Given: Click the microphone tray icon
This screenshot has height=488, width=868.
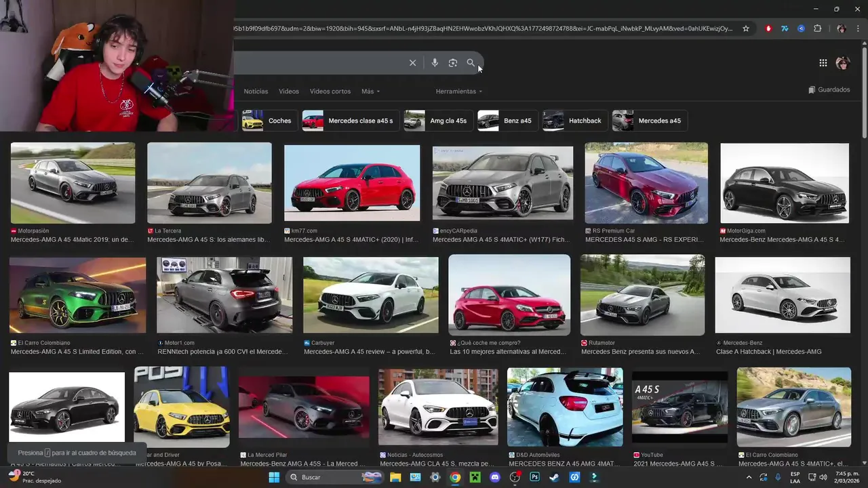Looking at the screenshot, I should tap(778, 477).
